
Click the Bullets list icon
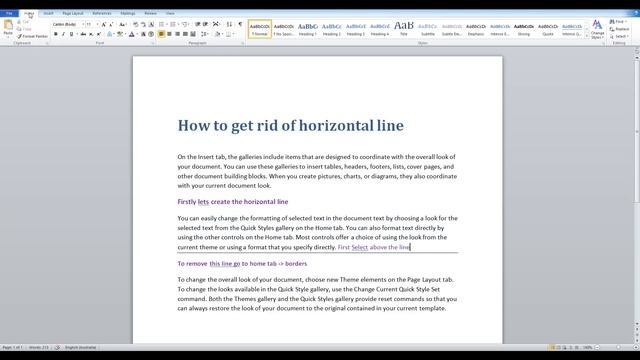click(162, 24)
